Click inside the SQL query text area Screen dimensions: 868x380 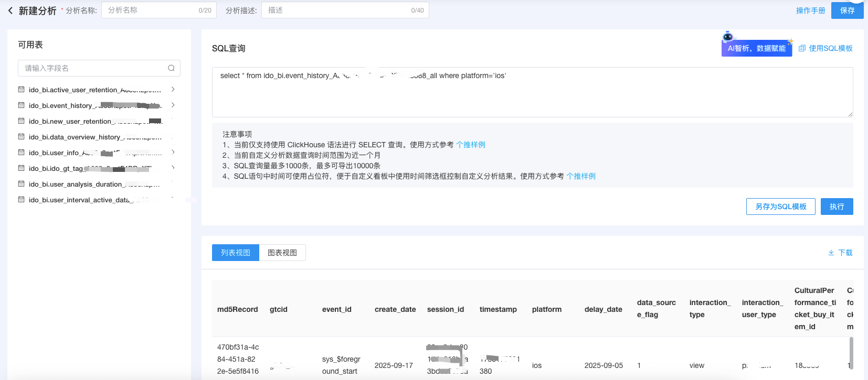coord(533,92)
